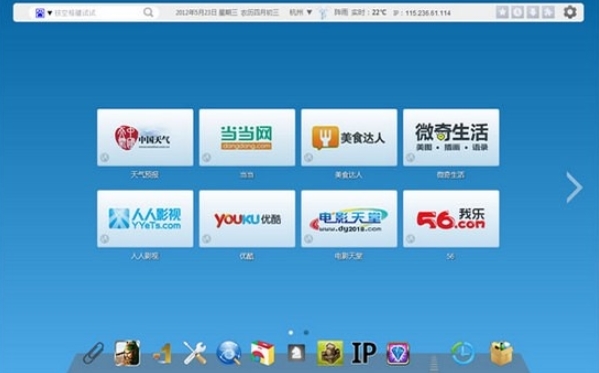The height and width of the screenshot is (373, 599).
Task: Click small round icon on 人人影视 tile
Action: point(105,239)
